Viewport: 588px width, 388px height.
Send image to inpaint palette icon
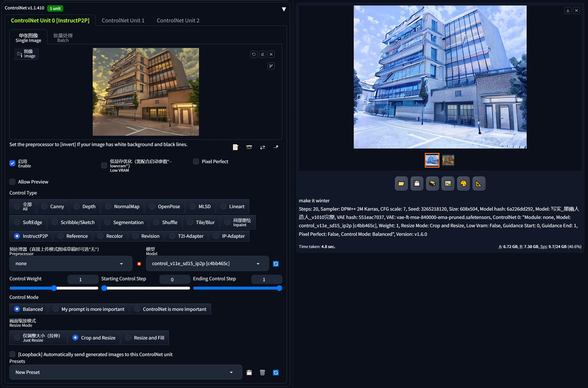[463, 183]
